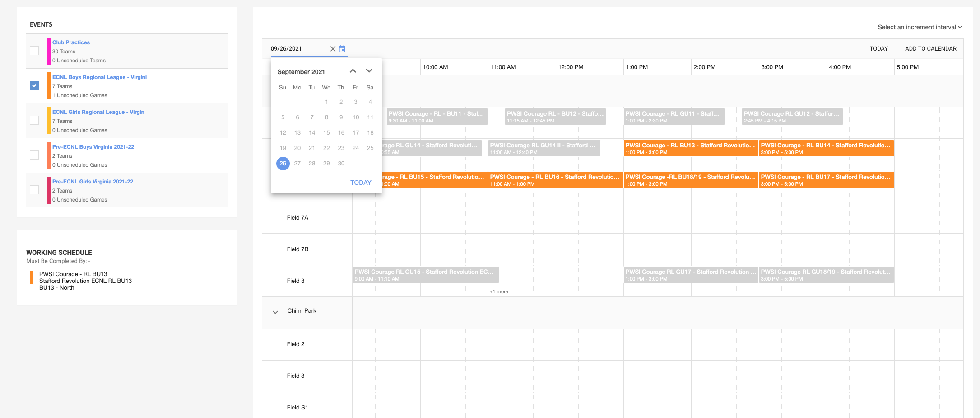The image size is (980, 418).
Task: Expand the +1 more events link
Action: (x=499, y=292)
